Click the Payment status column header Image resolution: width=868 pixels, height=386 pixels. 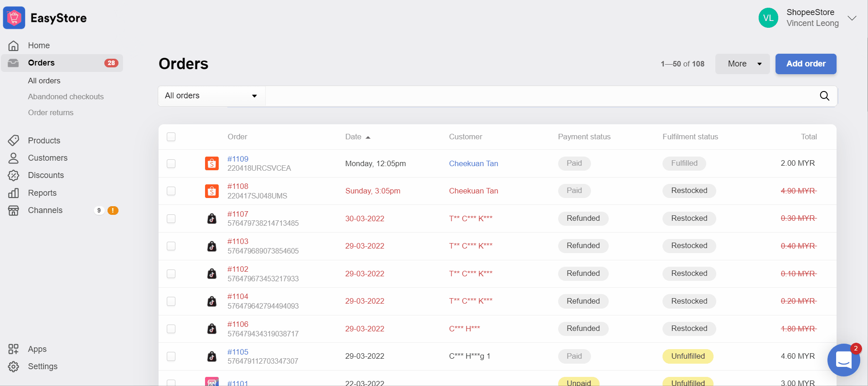coord(584,137)
